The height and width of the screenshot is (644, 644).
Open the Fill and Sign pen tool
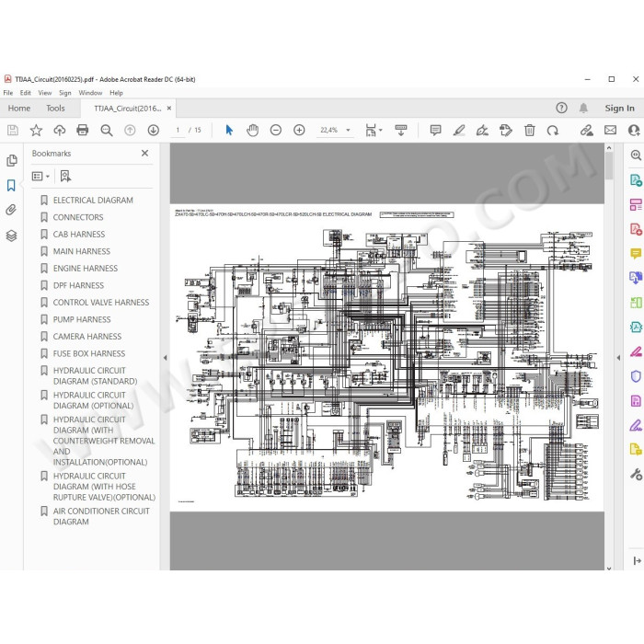coord(482,131)
